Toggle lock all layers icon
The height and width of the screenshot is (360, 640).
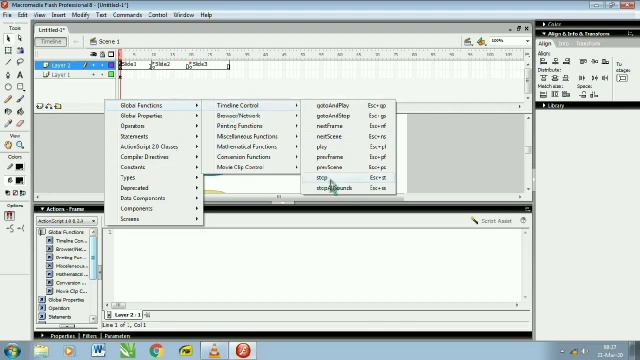tap(102, 54)
